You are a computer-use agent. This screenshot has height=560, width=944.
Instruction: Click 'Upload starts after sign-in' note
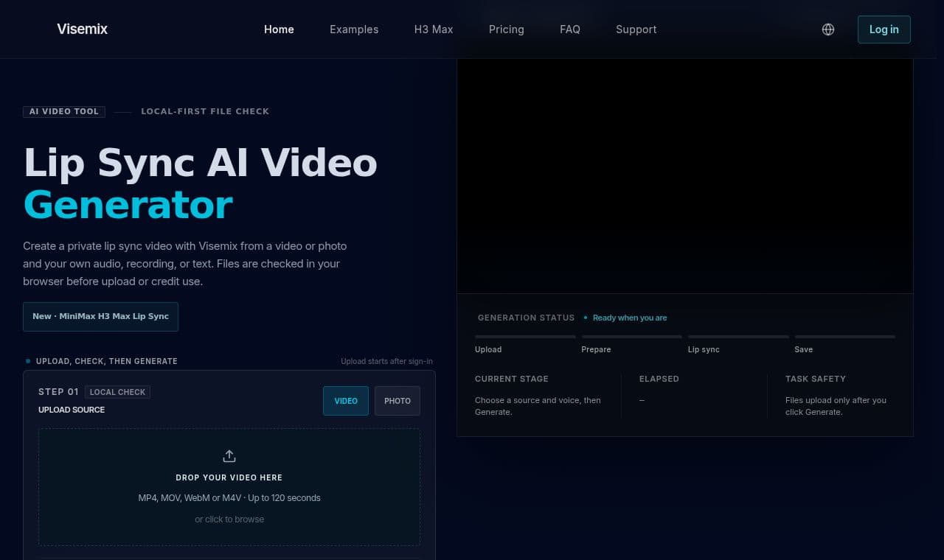coord(386,361)
